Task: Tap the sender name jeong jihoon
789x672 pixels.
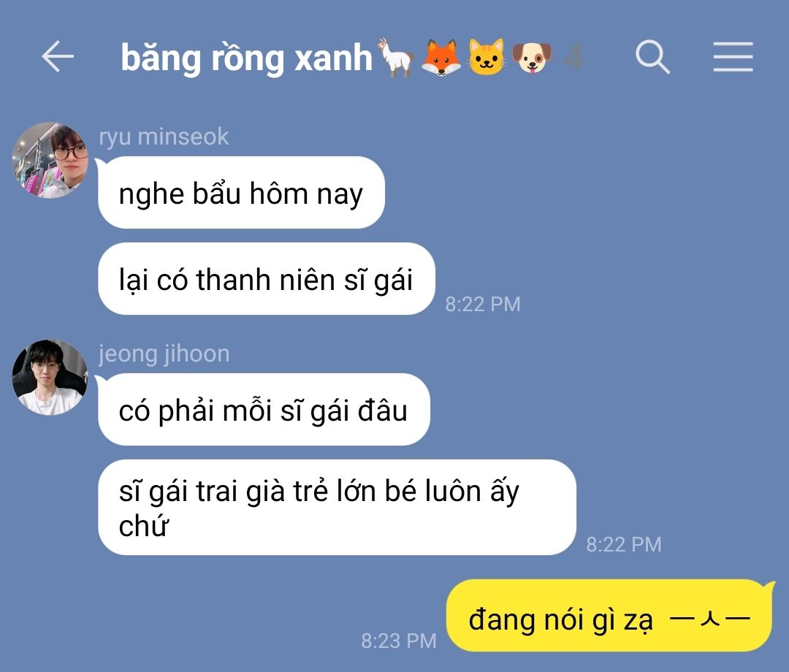Action: 164,354
